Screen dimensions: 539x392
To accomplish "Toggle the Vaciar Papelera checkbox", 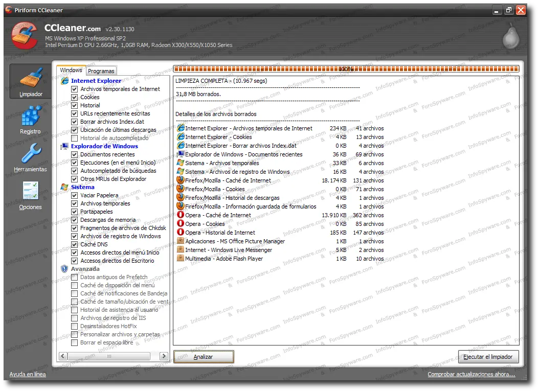I will point(74,195).
